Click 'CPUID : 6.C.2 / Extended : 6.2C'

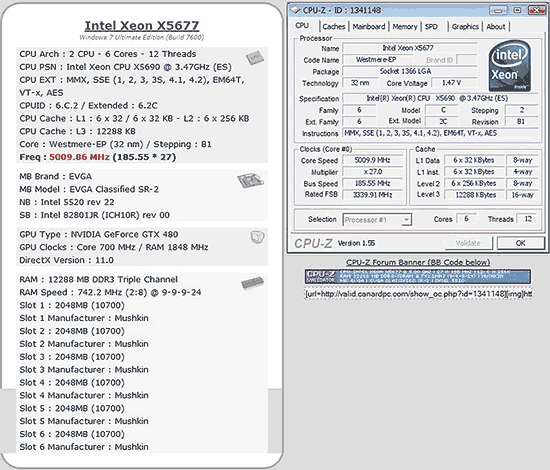(88, 106)
